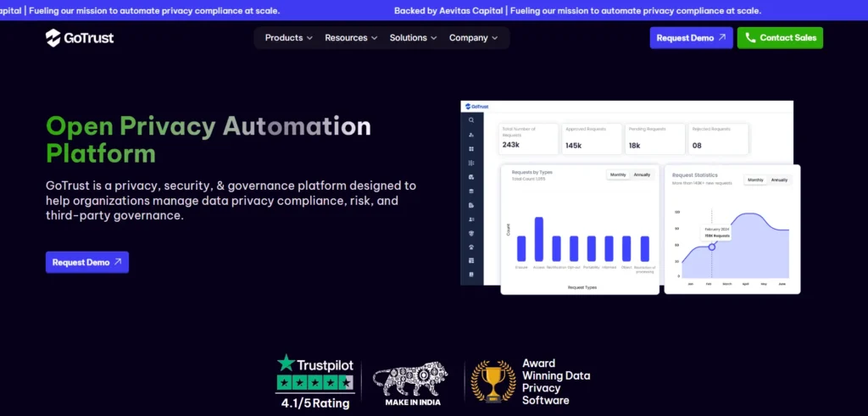Click the telephone icon in dashboard sidebar
Screen dimensions: 868x416
click(x=471, y=247)
